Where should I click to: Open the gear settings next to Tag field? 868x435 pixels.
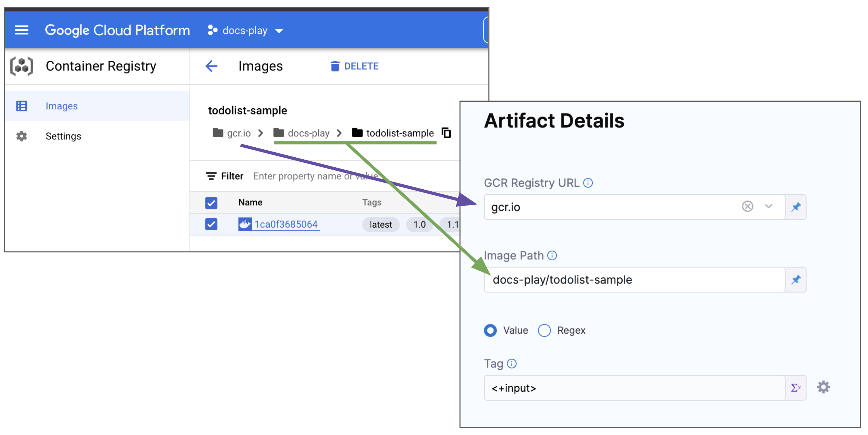point(823,387)
